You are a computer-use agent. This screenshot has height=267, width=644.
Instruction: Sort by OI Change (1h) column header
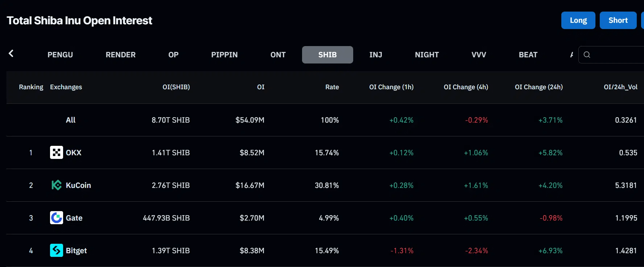[391, 87]
